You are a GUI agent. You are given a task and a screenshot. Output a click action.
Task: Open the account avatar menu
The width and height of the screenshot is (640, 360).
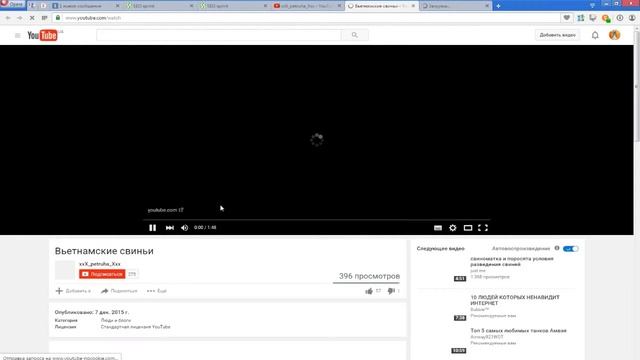point(614,35)
